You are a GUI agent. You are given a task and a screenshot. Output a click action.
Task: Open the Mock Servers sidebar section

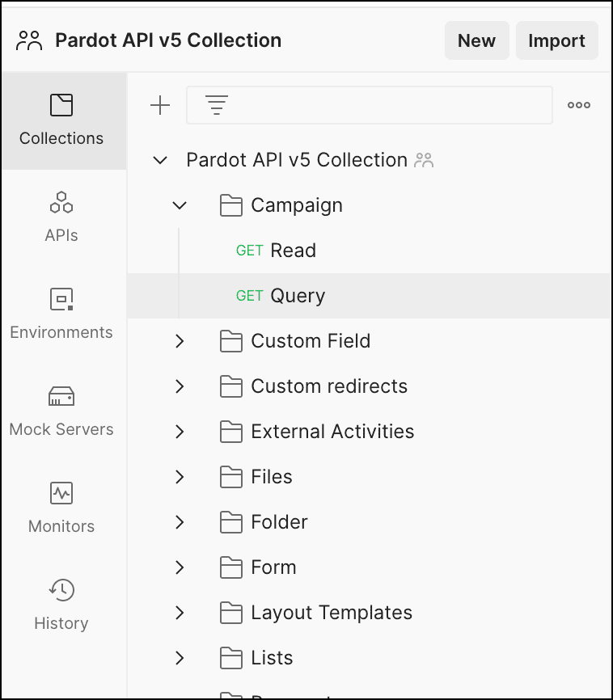click(61, 411)
